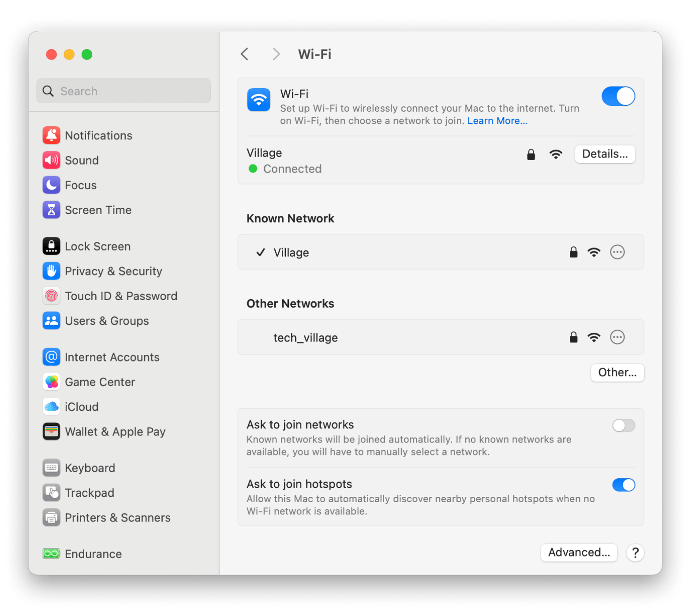This screenshot has height=616, width=688.
Task: Open the iCloud cloud icon
Action: (x=51, y=407)
